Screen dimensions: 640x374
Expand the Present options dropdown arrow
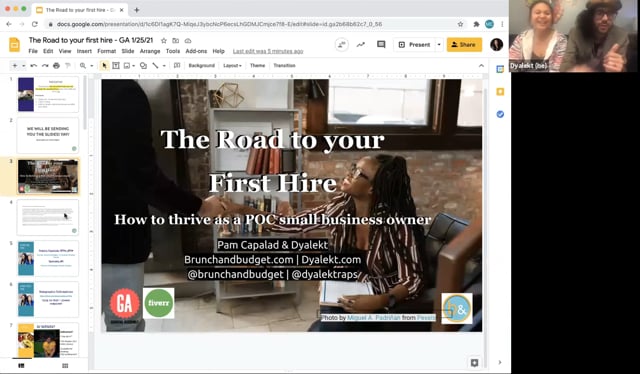(439, 45)
